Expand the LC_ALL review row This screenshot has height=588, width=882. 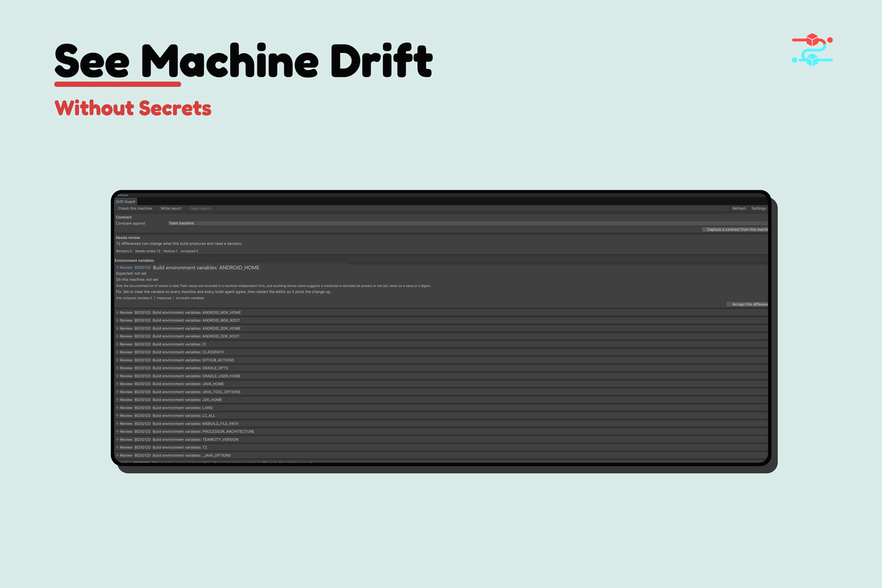[441, 416]
